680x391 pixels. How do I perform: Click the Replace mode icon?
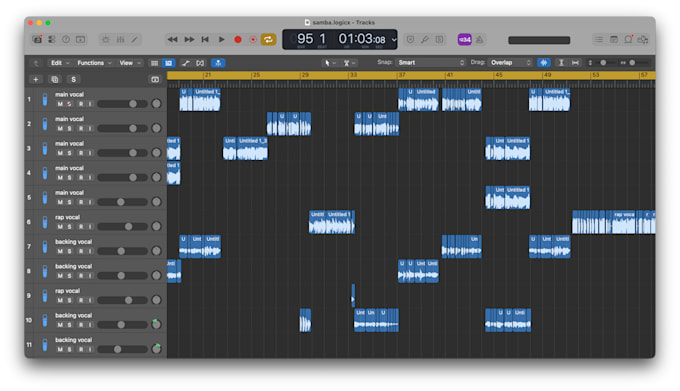tap(410, 39)
